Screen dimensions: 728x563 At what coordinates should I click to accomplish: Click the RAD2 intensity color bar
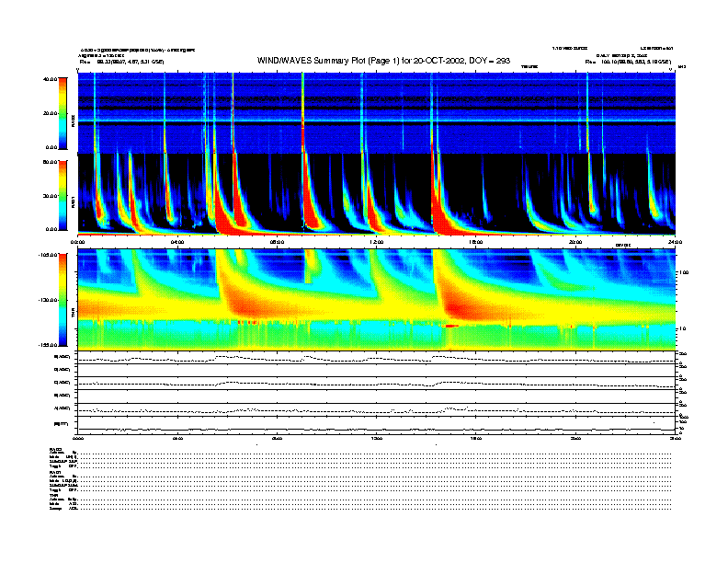(x=63, y=113)
